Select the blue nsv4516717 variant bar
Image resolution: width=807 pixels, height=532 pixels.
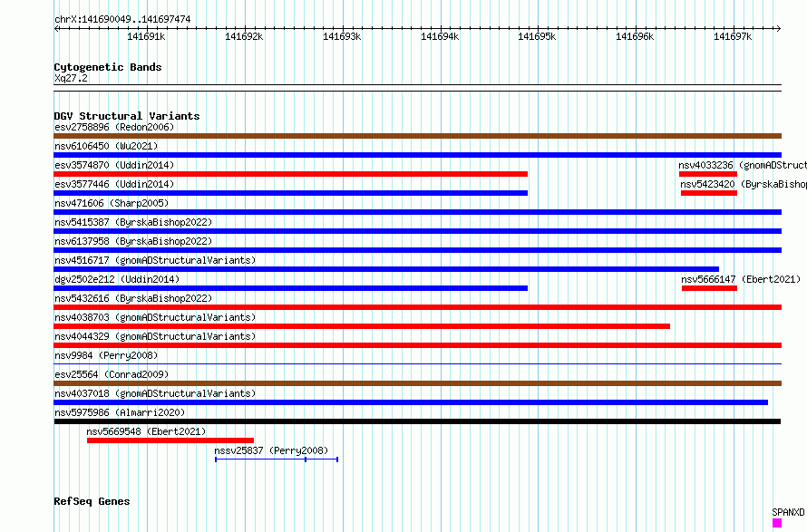386,269
